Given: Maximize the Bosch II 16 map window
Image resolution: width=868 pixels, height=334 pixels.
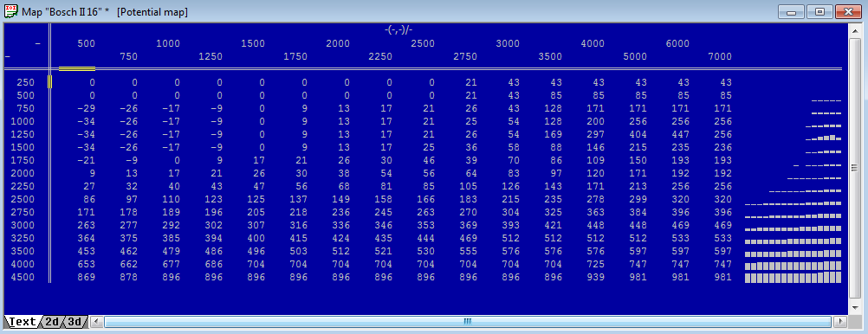Looking at the screenshot, I should coord(819,11).
